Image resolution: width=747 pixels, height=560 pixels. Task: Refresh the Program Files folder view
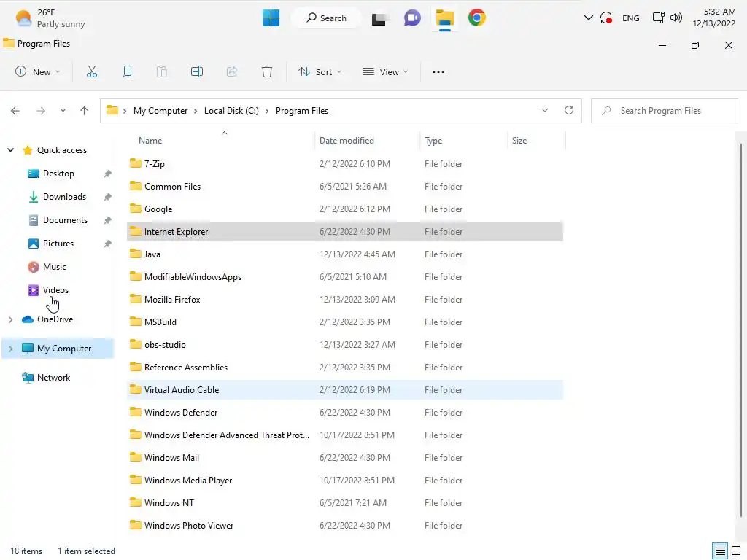[x=569, y=111]
